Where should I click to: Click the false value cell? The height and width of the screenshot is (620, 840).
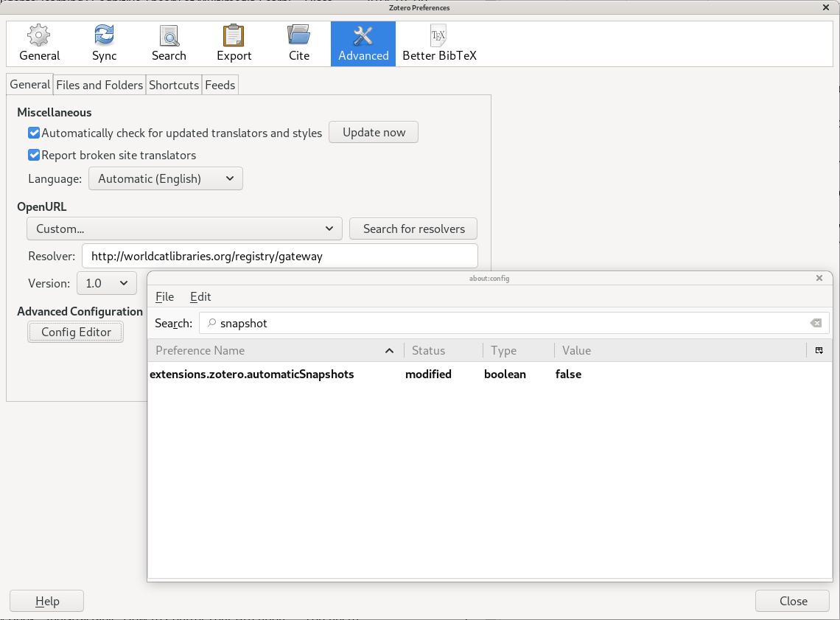point(568,374)
